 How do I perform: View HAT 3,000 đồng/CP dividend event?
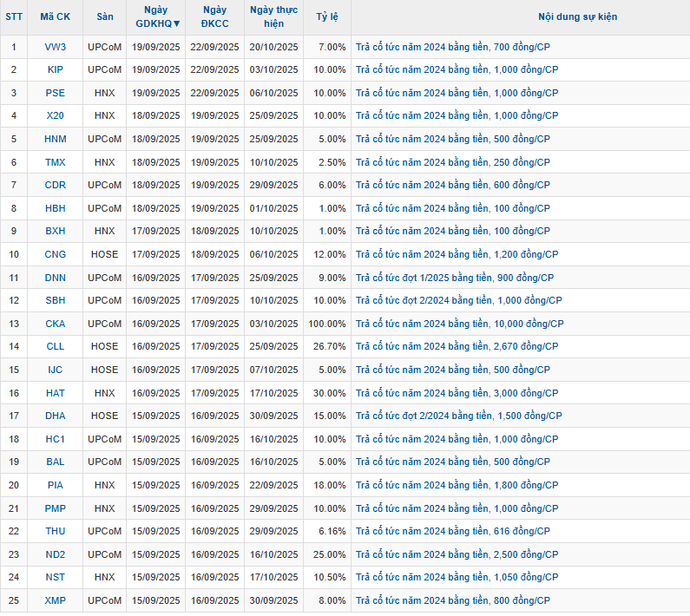(457, 393)
